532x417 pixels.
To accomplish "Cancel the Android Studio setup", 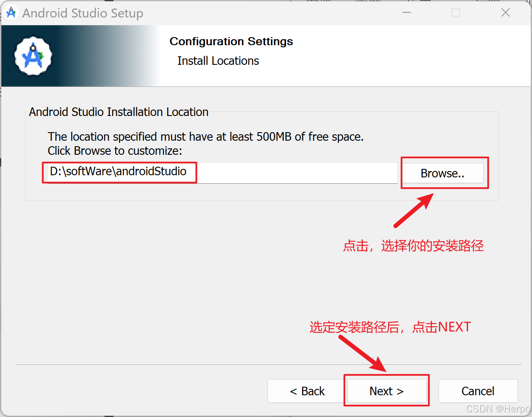I will (x=478, y=391).
